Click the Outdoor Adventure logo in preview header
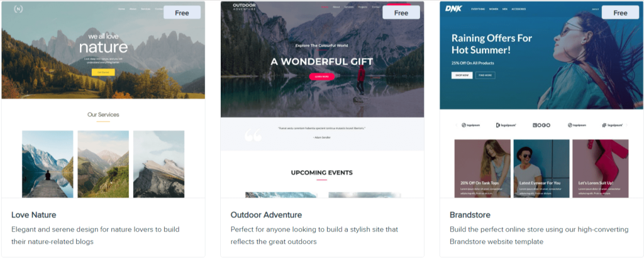The height and width of the screenshot is (258, 644). click(244, 7)
